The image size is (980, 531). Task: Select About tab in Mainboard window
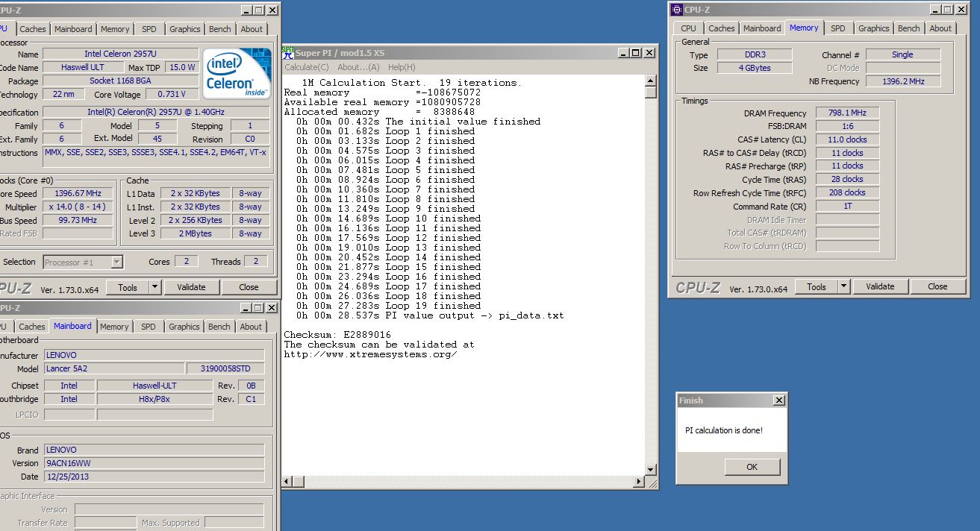pyautogui.click(x=251, y=327)
